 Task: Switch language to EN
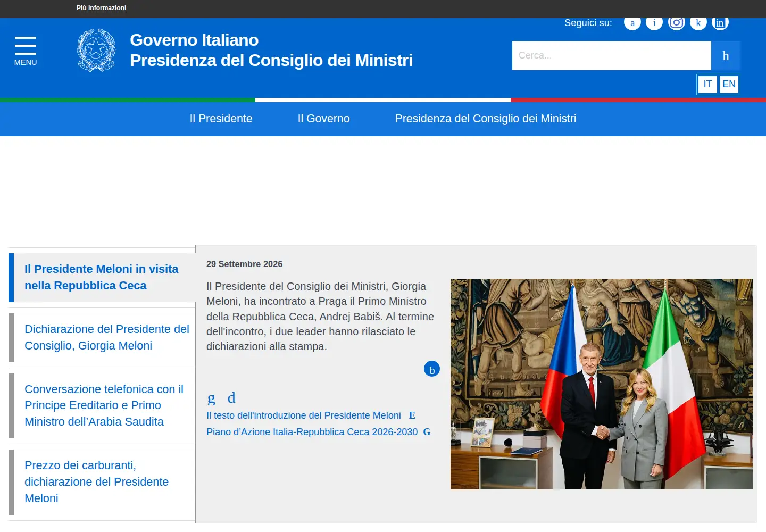click(729, 84)
